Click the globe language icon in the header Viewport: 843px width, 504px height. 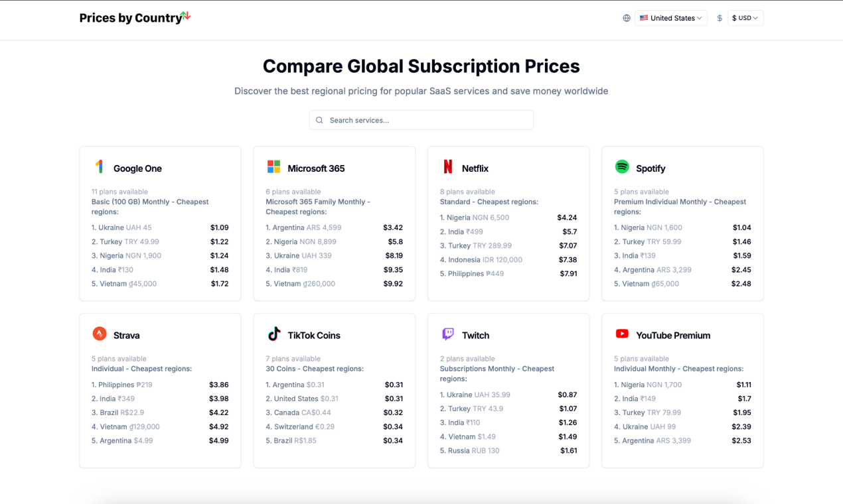pyautogui.click(x=626, y=18)
